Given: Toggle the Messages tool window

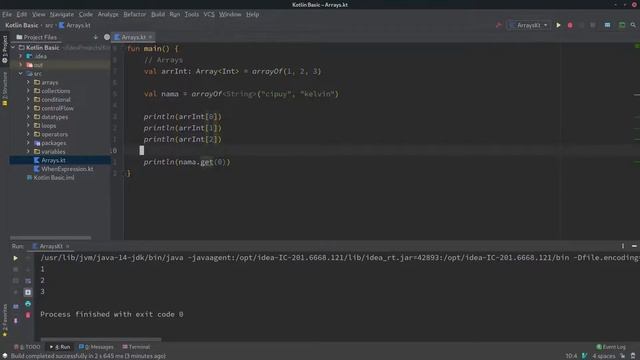Looking at the screenshot, I should coord(96,347).
